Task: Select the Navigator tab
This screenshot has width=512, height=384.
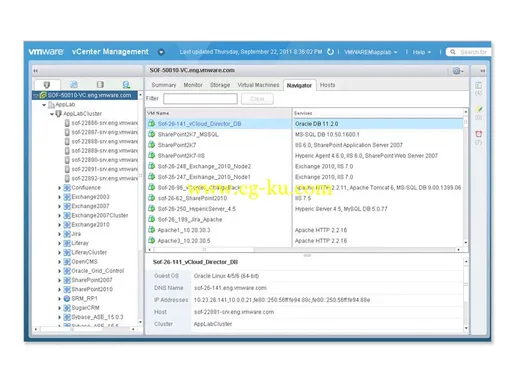Action: pyautogui.click(x=299, y=85)
